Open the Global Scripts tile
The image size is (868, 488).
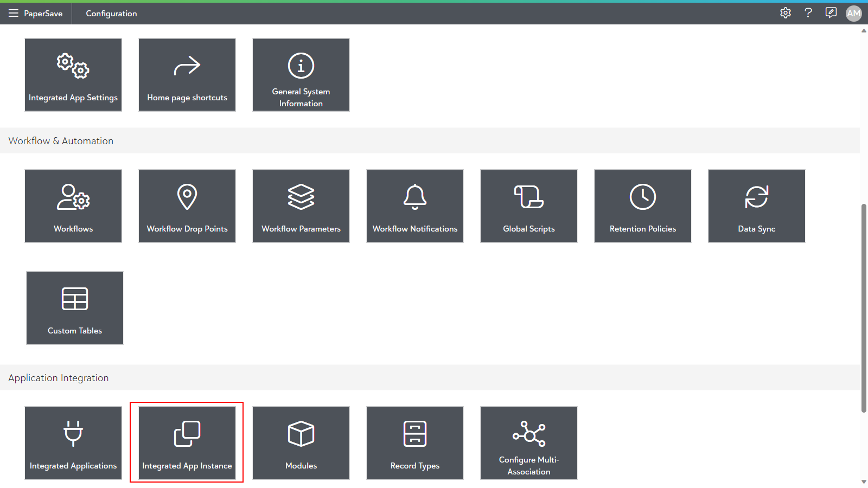[529, 206]
